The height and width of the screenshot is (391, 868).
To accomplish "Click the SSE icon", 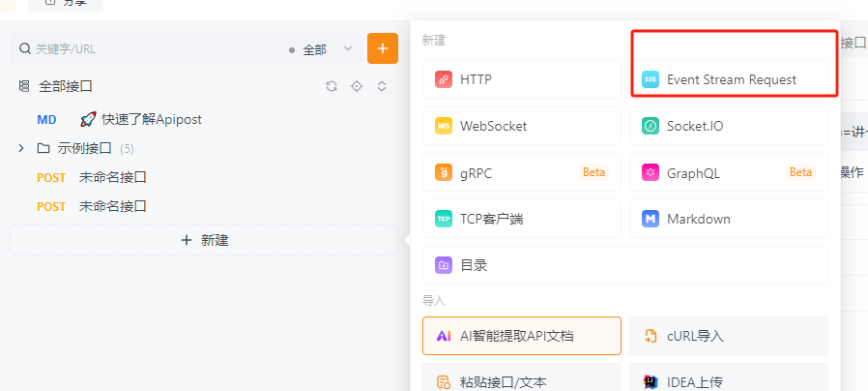I will (x=651, y=79).
